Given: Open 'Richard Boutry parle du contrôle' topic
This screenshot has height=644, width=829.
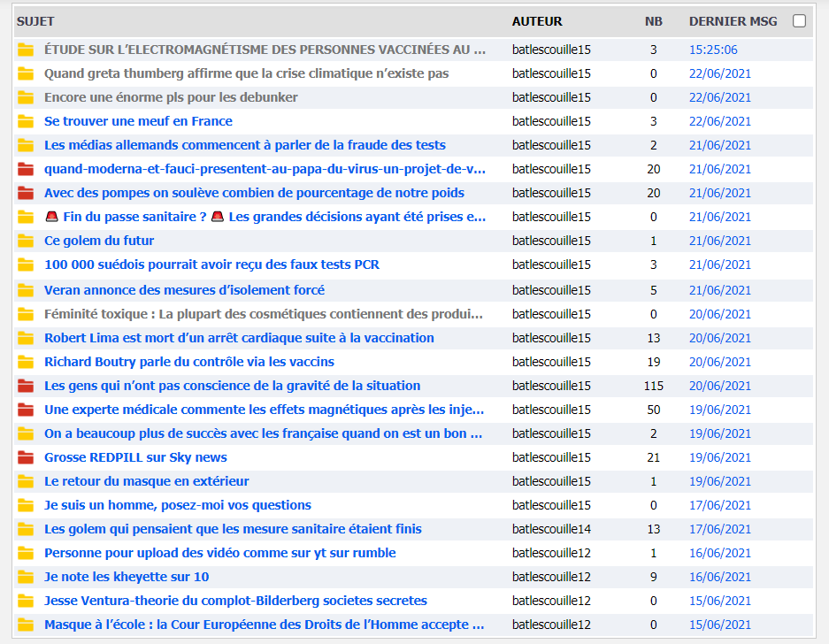Looking at the screenshot, I should (x=189, y=362).
